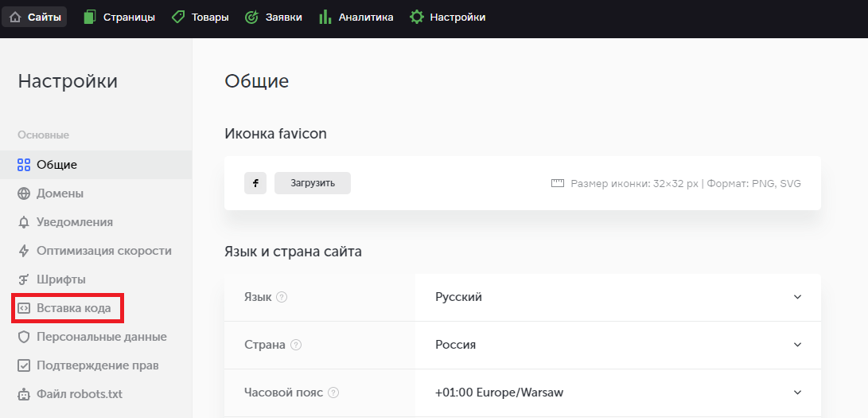Click the Загрузить favicon upload button
The image size is (868, 418).
tap(313, 183)
